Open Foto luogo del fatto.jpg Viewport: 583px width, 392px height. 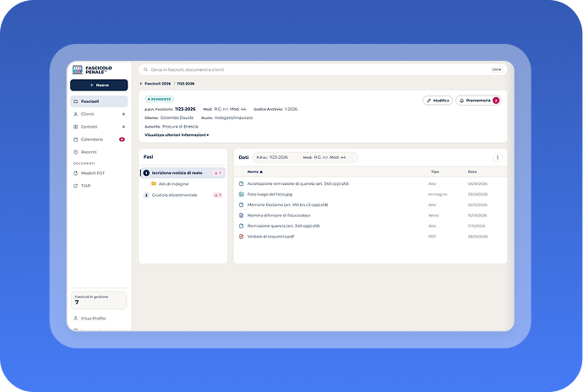[x=270, y=194]
